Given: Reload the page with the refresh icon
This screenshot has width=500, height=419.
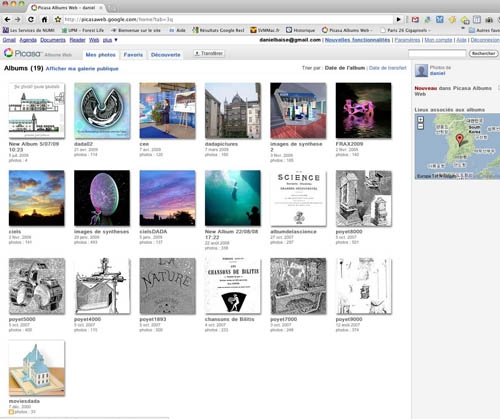Looking at the screenshot, I should pyautogui.click(x=31, y=19).
